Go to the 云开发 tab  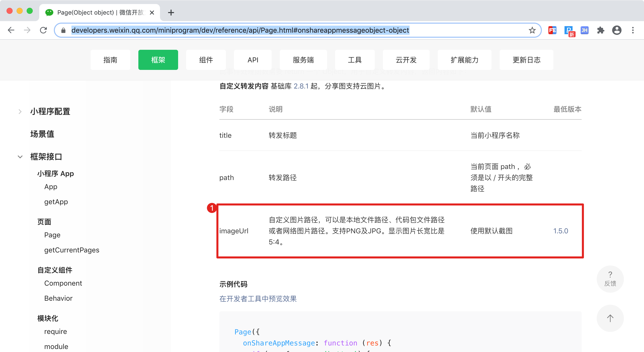[x=406, y=60]
